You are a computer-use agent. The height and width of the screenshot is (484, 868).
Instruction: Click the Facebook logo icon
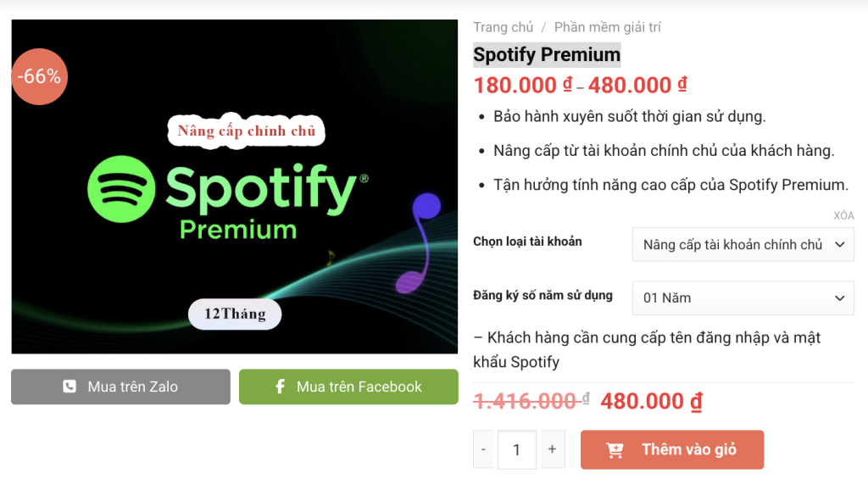(280, 387)
